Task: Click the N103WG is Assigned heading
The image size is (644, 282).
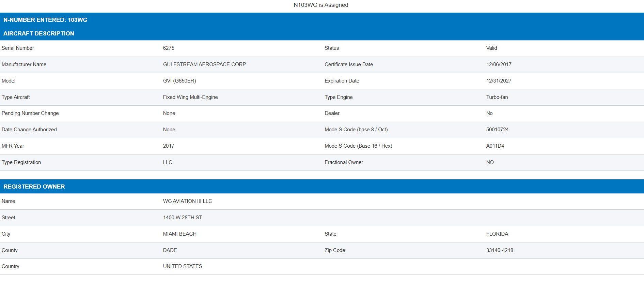Action: point(321,5)
